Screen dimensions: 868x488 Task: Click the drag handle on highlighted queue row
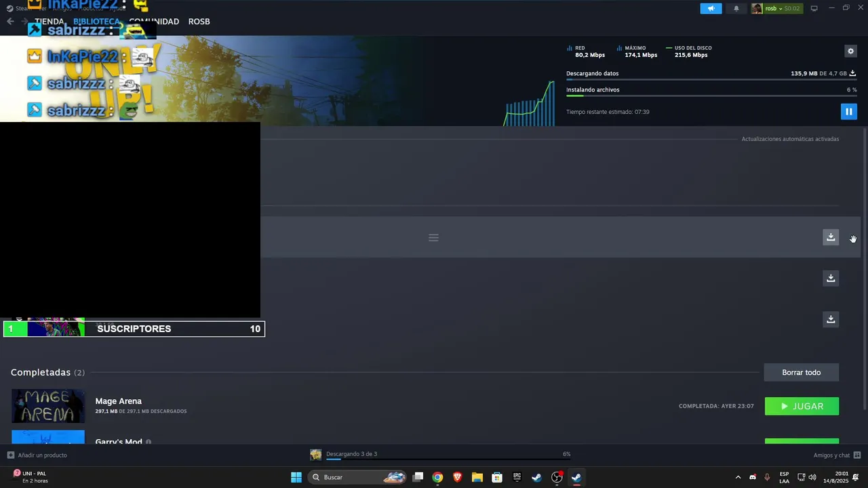click(x=433, y=237)
